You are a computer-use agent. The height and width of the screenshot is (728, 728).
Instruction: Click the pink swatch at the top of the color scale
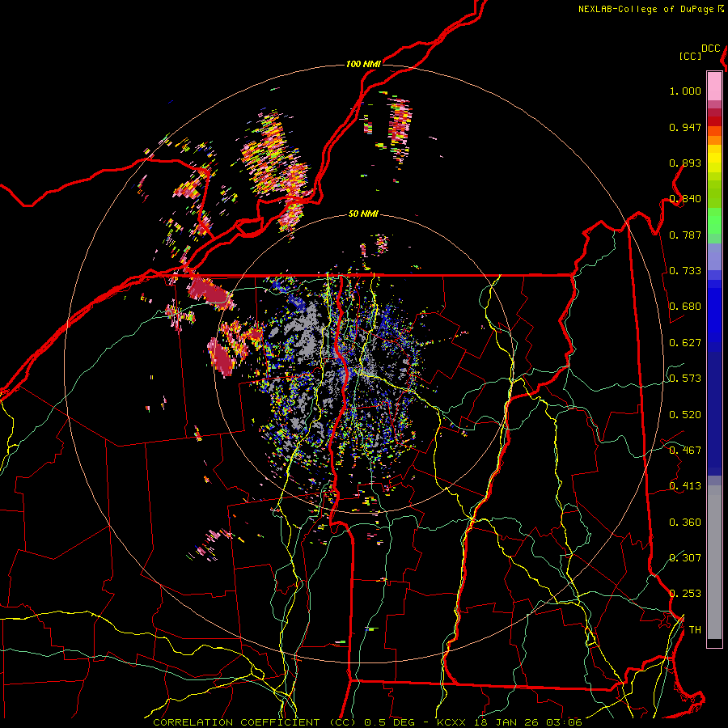714,86
